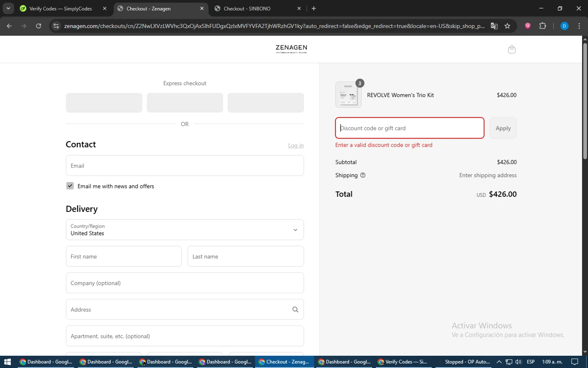The height and width of the screenshot is (368, 588).
Task: Click the Address field search magnifier icon
Action: pyautogui.click(x=295, y=310)
